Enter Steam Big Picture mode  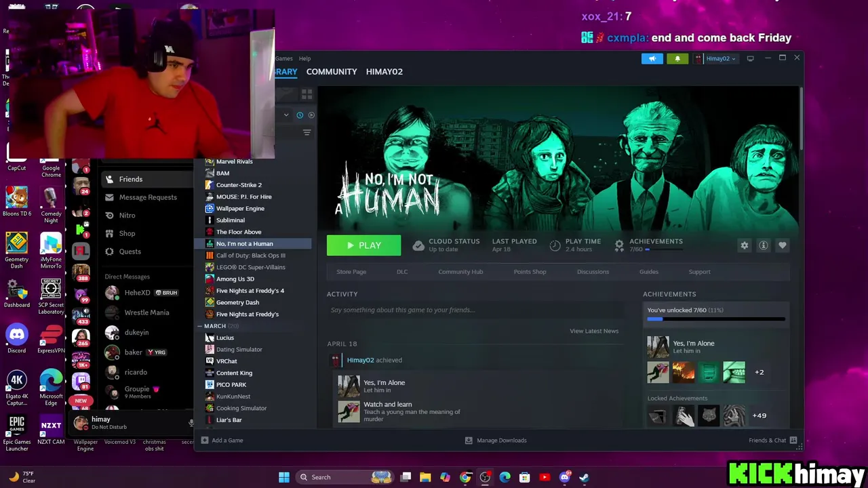tap(750, 58)
